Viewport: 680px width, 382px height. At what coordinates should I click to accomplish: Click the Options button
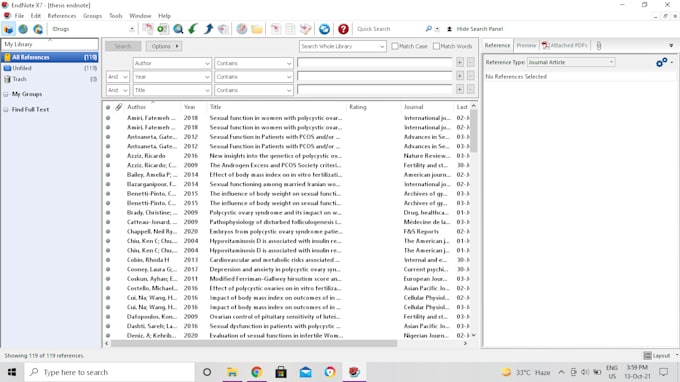tap(164, 46)
